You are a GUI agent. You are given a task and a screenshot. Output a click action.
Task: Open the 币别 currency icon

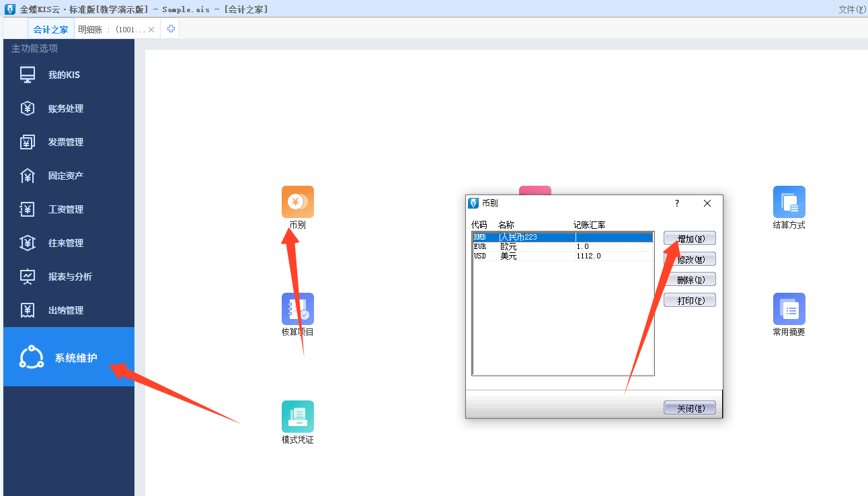297,202
